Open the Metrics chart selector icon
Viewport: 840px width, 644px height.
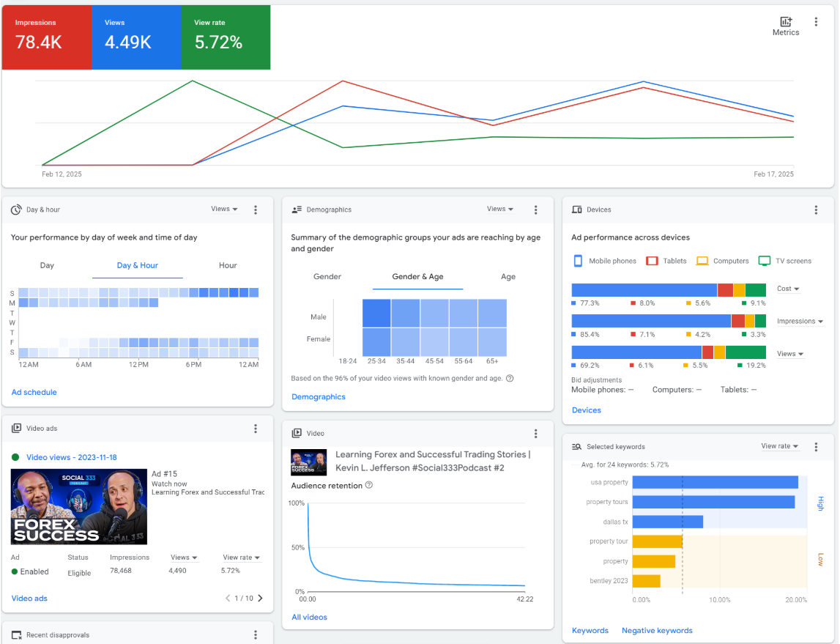coord(785,23)
